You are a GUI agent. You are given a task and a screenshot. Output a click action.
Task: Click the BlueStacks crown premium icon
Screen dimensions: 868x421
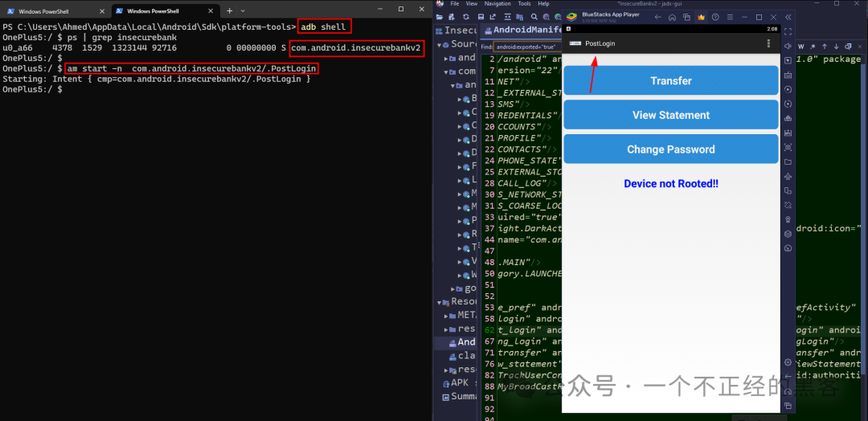coord(702,17)
